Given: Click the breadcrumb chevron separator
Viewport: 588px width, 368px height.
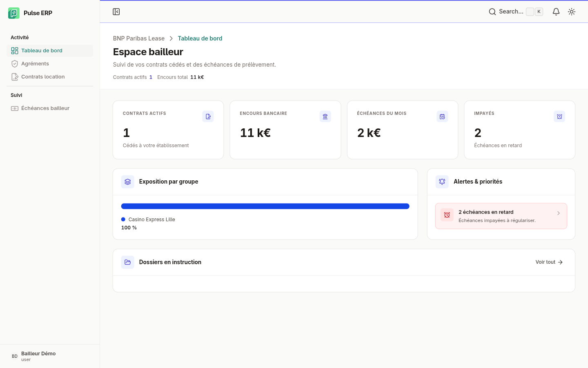Looking at the screenshot, I should pos(171,38).
